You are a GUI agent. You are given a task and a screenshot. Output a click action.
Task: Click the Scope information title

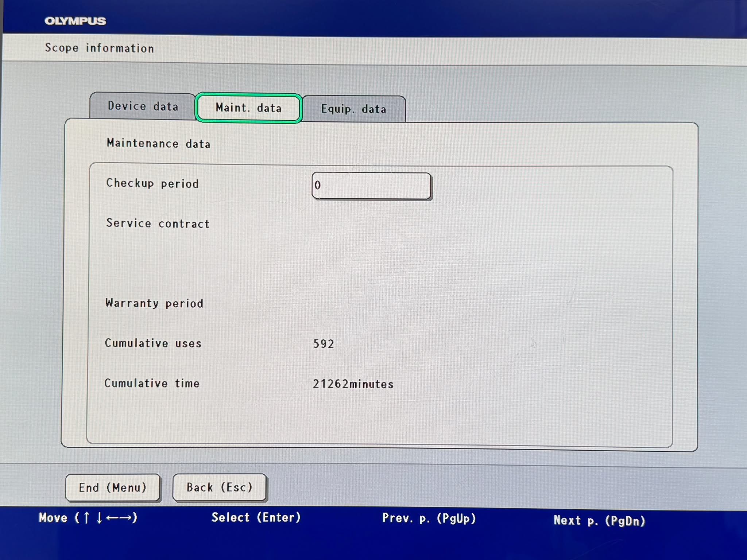click(99, 48)
